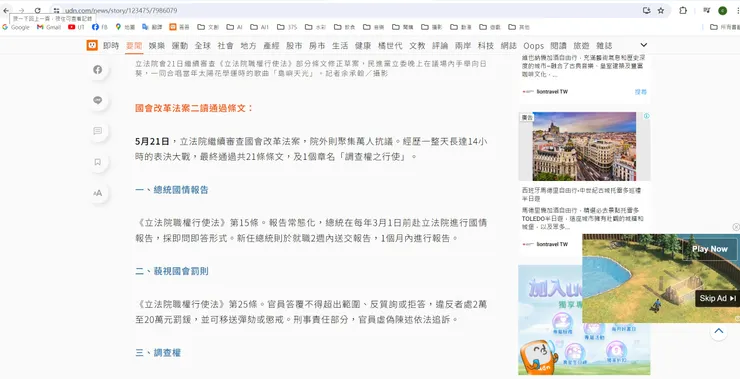Open the media control icon in toolbar
Viewport: 740px width, 379px height.
pyautogui.click(x=706, y=10)
